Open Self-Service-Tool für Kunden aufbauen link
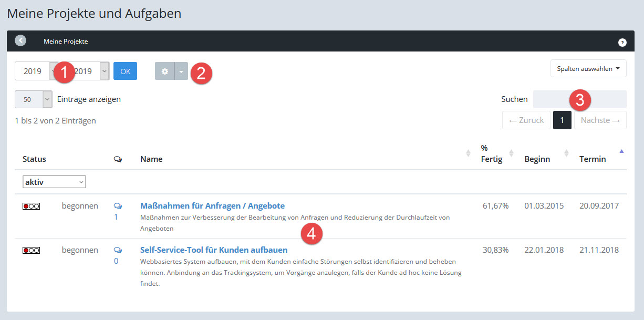 click(214, 250)
